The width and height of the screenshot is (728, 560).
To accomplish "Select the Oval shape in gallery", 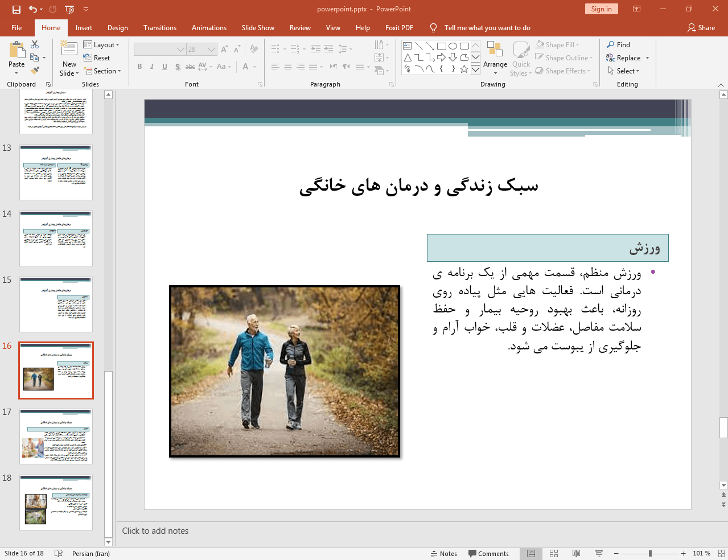I will tap(453, 46).
